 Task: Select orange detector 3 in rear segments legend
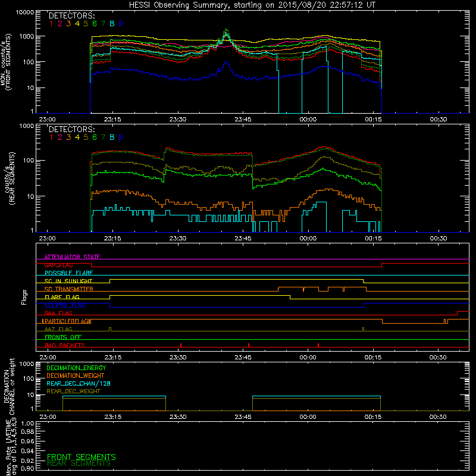[68, 137]
